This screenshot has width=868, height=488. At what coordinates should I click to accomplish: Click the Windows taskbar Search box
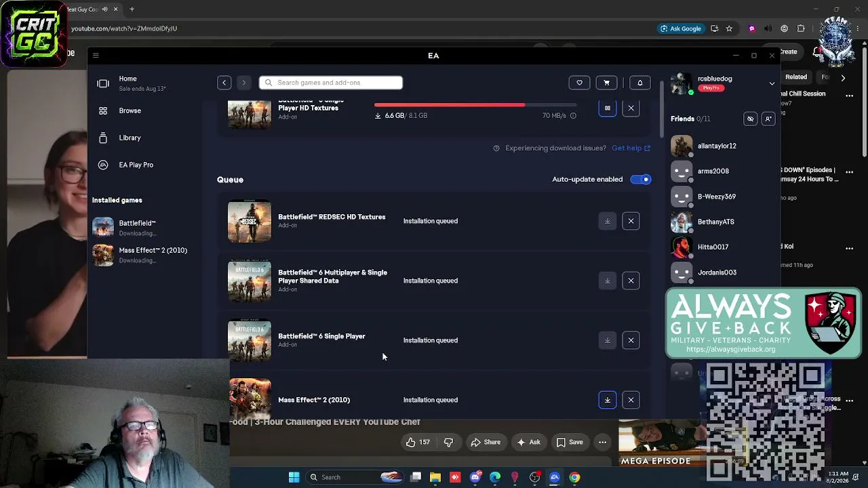click(356, 477)
